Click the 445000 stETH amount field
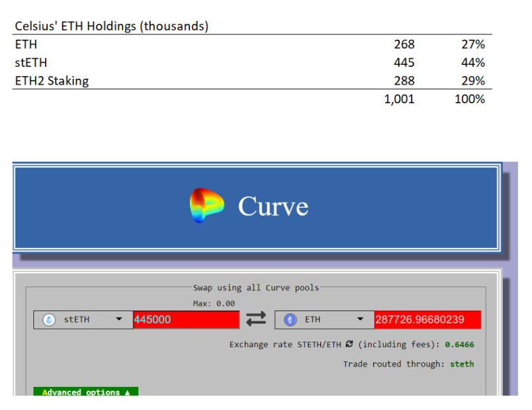 pos(187,319)
